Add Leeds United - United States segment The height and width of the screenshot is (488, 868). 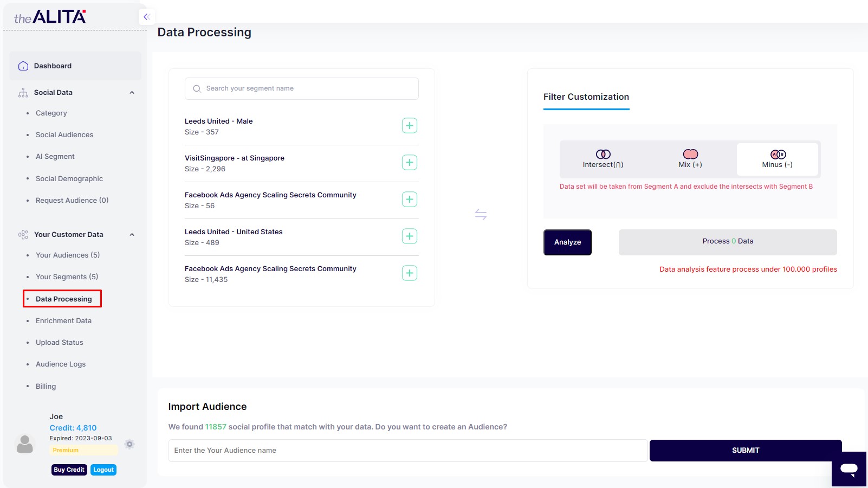click(x=410, y=236)
